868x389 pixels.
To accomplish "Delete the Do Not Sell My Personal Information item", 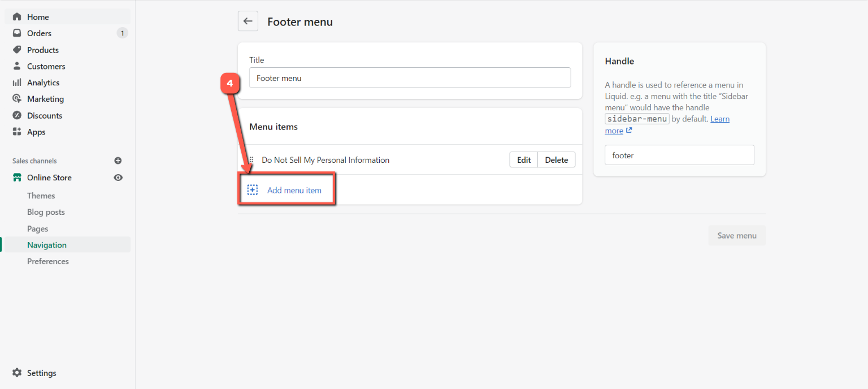I will click(x=557, y=160).
